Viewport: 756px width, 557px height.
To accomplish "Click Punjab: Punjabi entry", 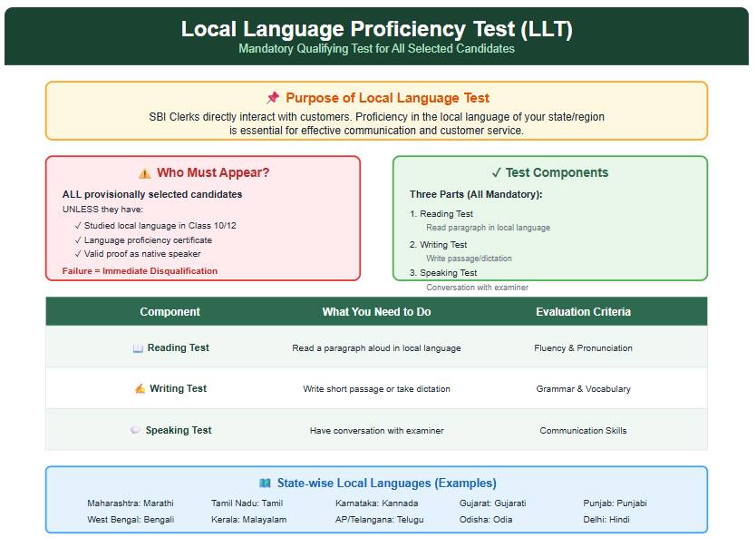I will [615, 503].
